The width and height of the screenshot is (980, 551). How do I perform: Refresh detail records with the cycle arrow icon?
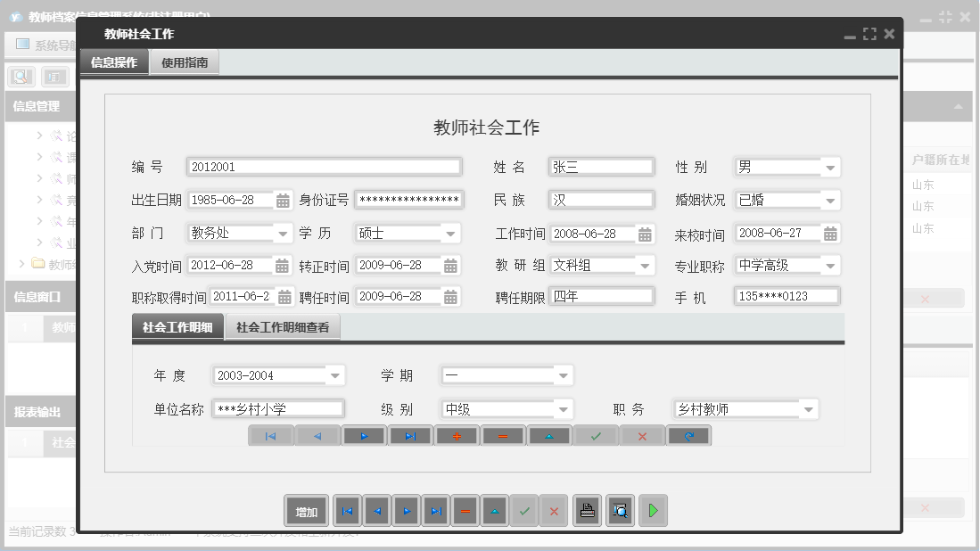[688, 435]
